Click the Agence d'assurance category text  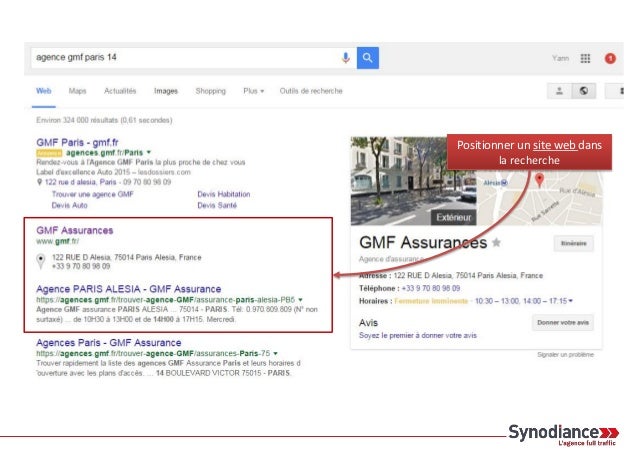(x=391, y=259)
